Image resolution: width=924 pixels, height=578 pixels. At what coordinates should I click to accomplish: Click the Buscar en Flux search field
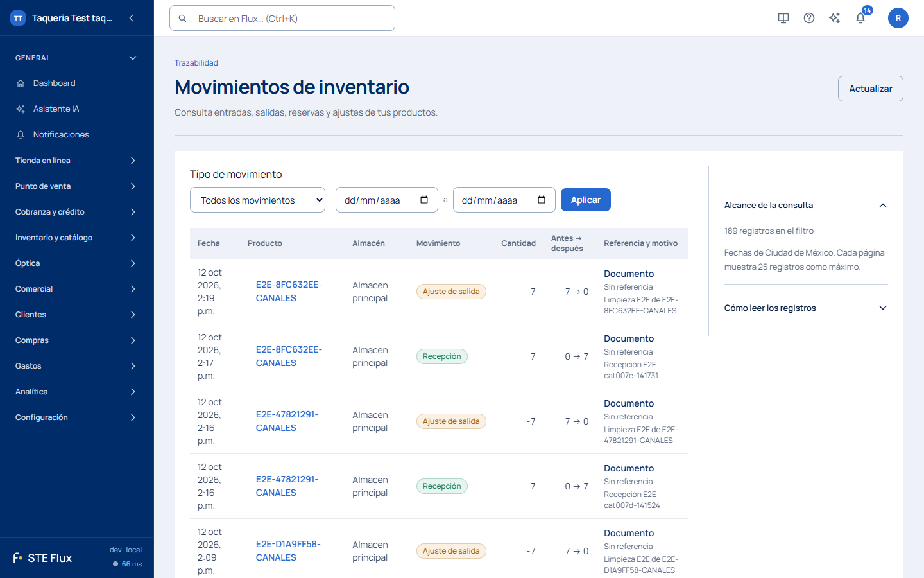[x=282, y=18]
